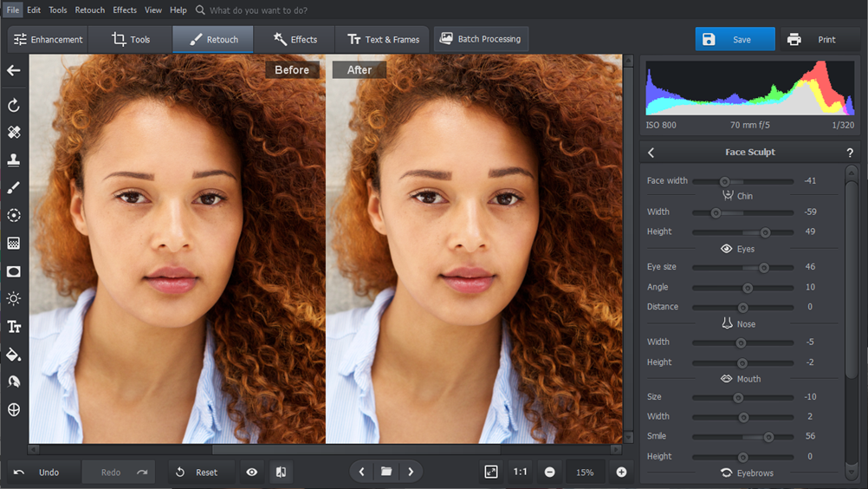Screen dimensions: 868x489
Task: Open the Effects menu in menu bar
Action: (125, 10)
